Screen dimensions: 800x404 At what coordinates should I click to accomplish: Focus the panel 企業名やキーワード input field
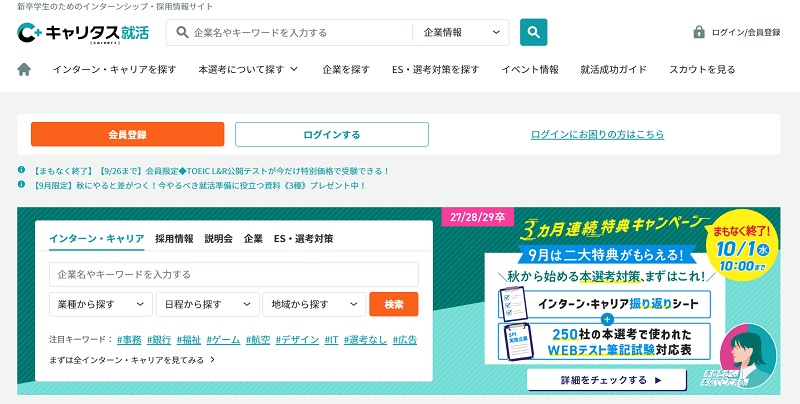[234, 274]
